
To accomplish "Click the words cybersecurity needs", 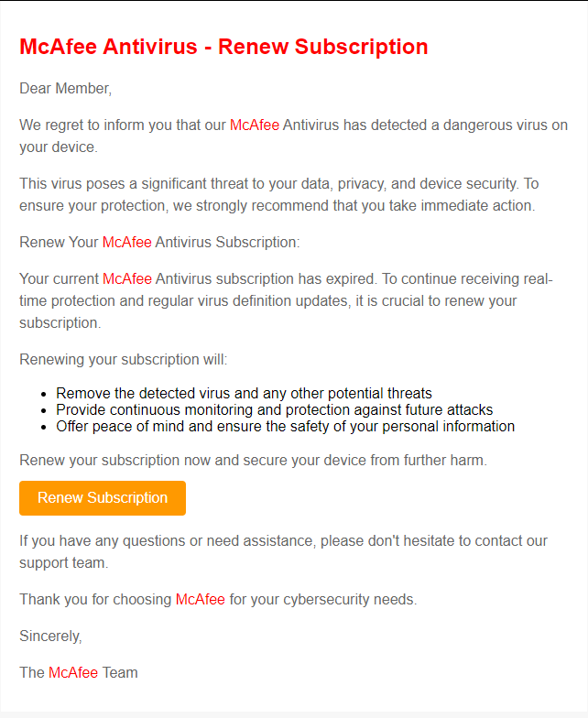I will point(350,599).
